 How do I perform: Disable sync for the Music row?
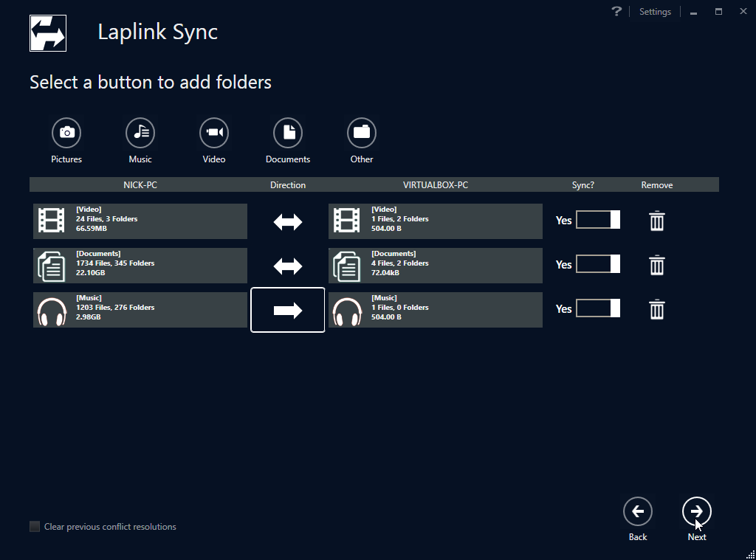pos(598,308)
